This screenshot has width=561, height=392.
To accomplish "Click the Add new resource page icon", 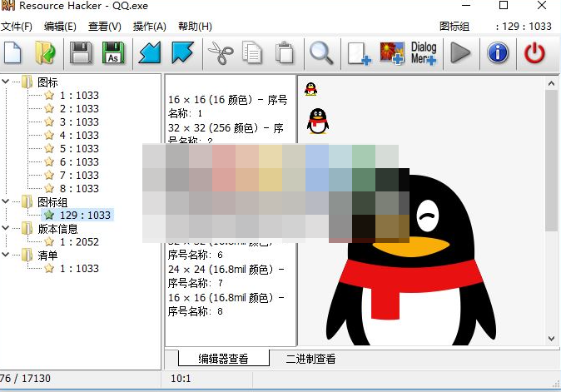I will [360, 53].
